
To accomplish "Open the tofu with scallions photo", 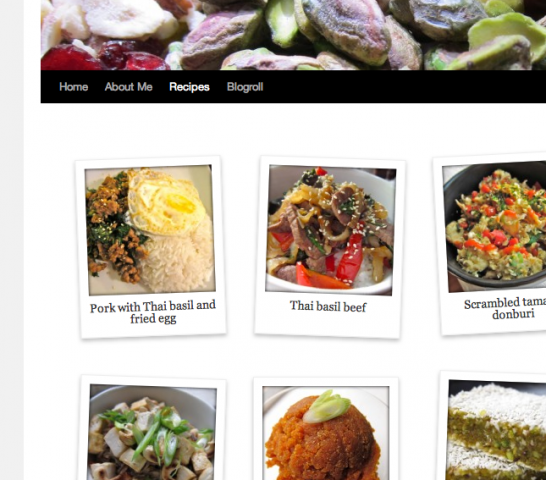I will coord(152,432).
